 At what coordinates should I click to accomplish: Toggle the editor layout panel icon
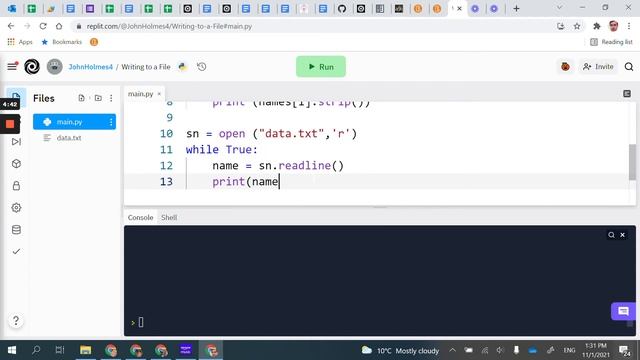[x=627, y=94]
